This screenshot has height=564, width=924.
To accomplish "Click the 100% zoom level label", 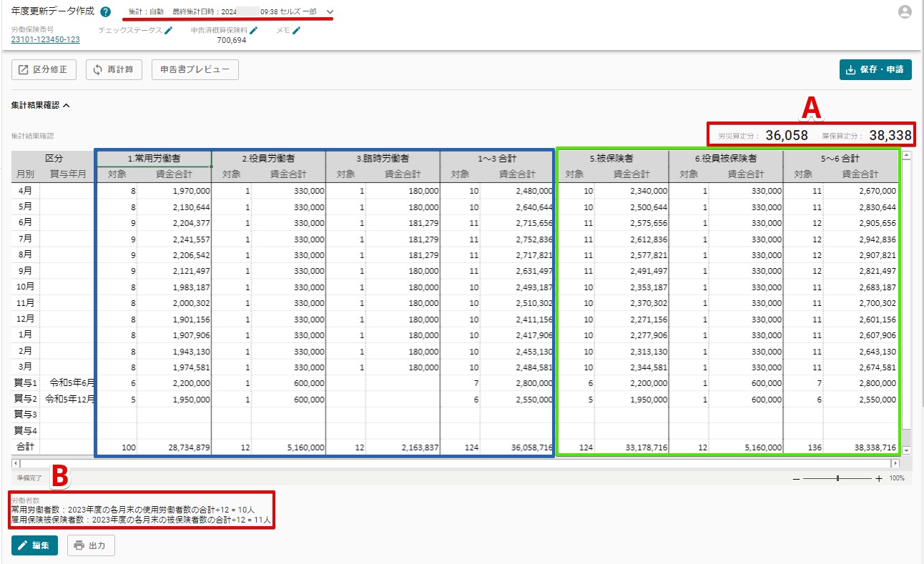I will tap(897, 478).
